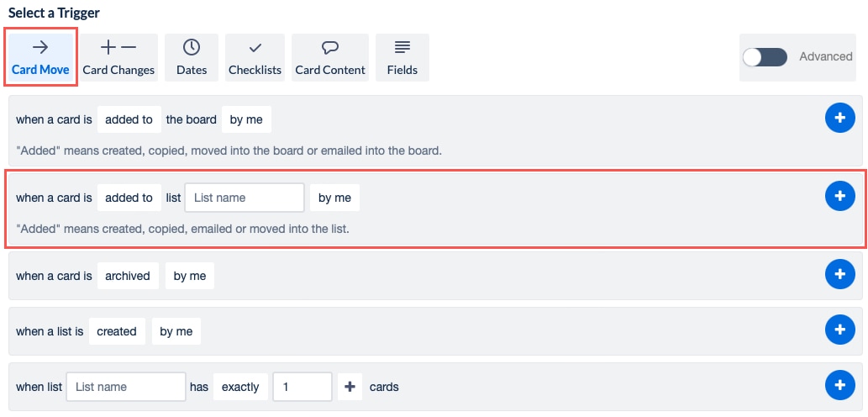Toggle "by me" option in board trigger
This screenshot has width=868, height=417.
coord(246,119)
